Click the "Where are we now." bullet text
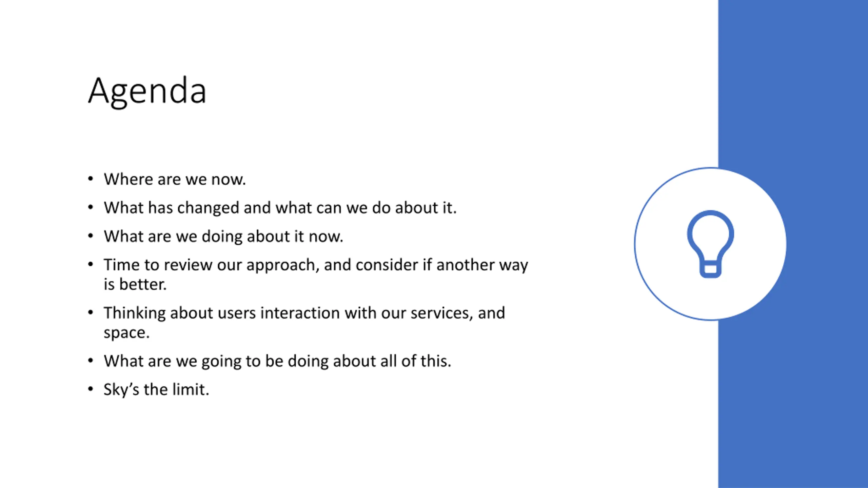Screen dimensions: 868x488 click(175, 179)
